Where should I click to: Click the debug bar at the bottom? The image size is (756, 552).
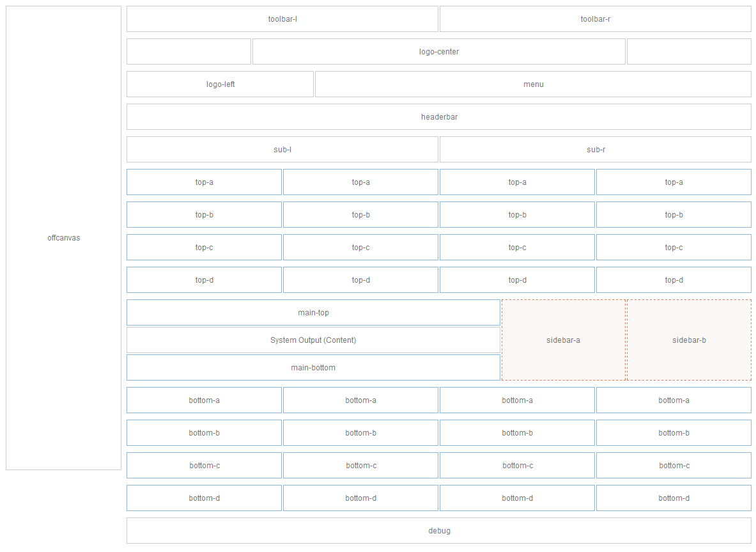(x=438, y=530)
